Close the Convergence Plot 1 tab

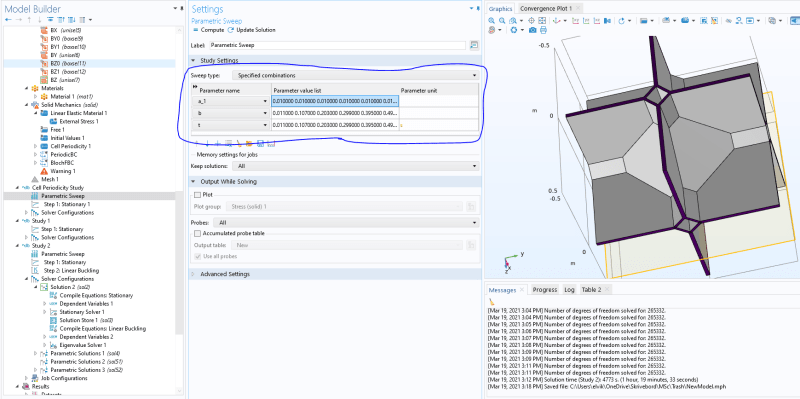(x=578, y=9)
